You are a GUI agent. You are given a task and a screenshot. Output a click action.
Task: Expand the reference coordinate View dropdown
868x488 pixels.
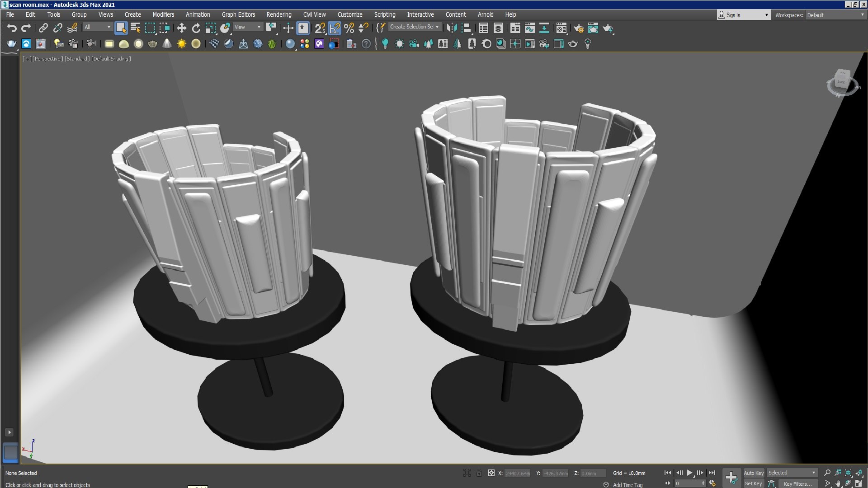247,27
